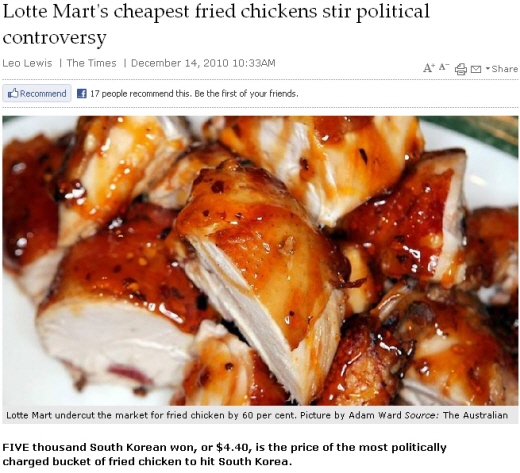
Task: Click '17 people recommend this' text
Action: [x=141, y=94]
